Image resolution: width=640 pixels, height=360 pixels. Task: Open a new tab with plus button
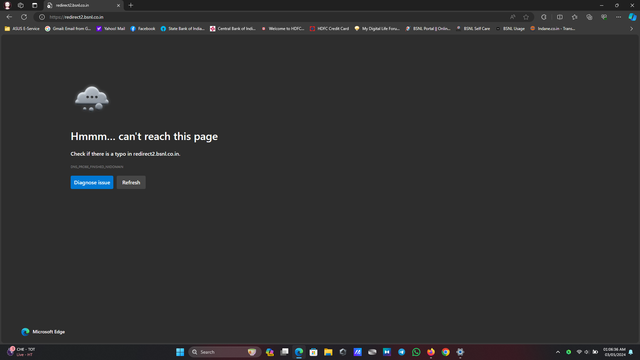pyautogui.click(x=131, y=5)
